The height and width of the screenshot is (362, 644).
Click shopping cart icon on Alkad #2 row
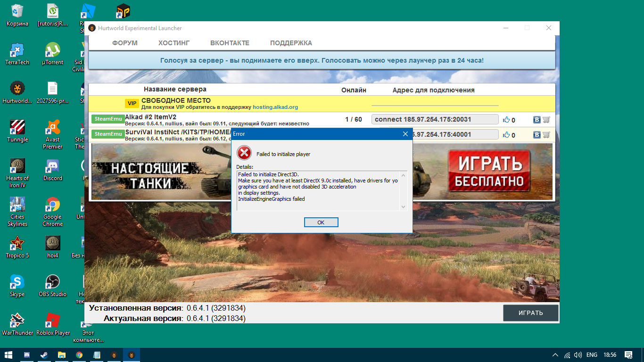pyautogui.click(x=546, y=120)
